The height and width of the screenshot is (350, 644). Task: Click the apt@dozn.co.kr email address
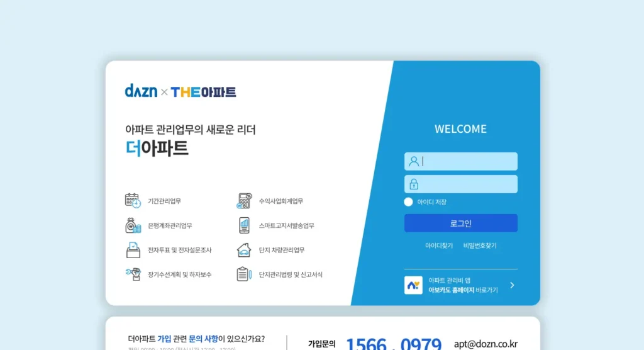click(486, 344)
